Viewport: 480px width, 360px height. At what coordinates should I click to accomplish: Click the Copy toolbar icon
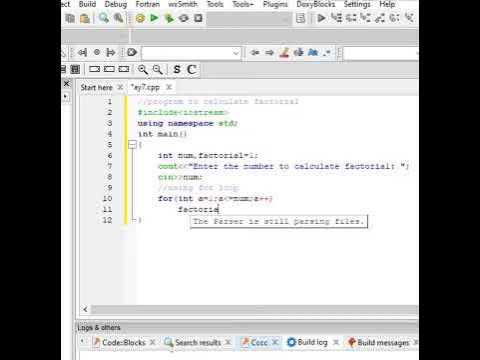(70, 18)
